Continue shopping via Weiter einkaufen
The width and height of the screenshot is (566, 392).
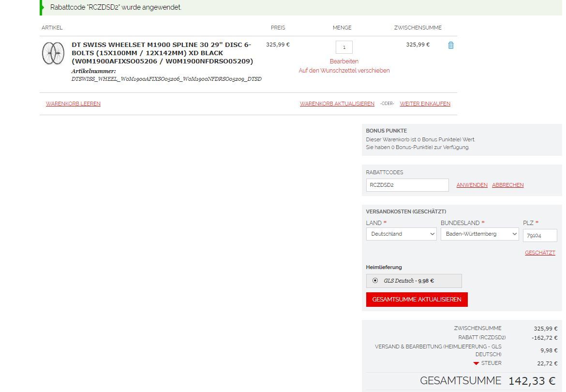point(425,104)
